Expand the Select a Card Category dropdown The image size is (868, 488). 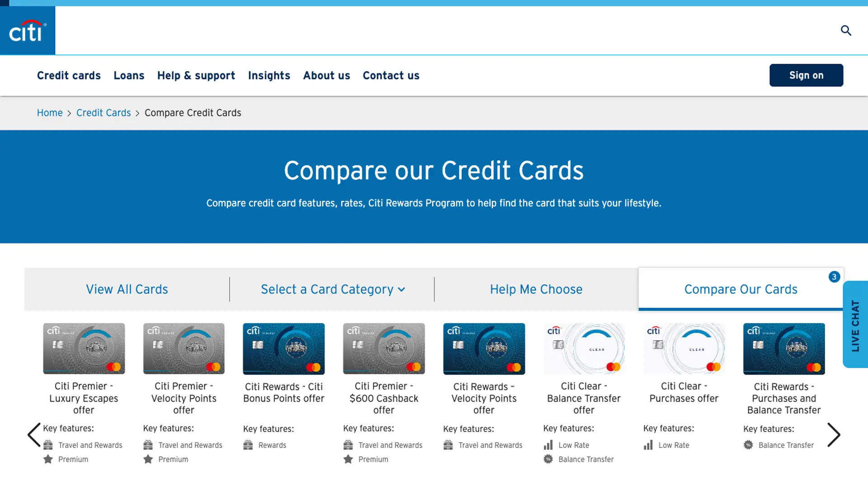[331, 290]
